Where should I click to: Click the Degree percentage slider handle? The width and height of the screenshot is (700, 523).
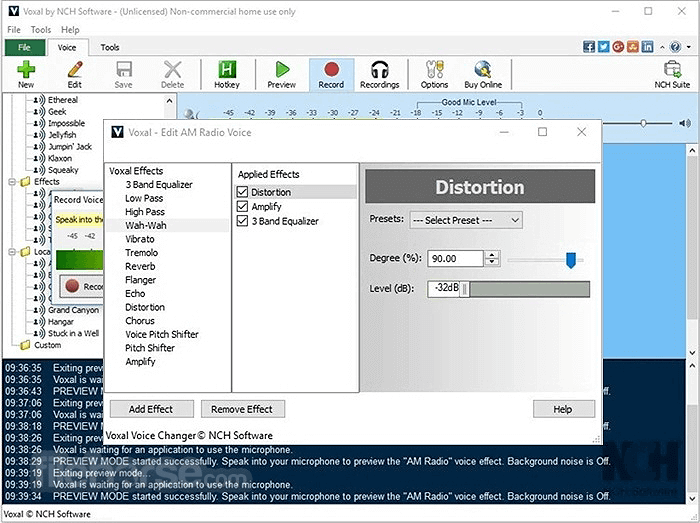tap(571, 259)
